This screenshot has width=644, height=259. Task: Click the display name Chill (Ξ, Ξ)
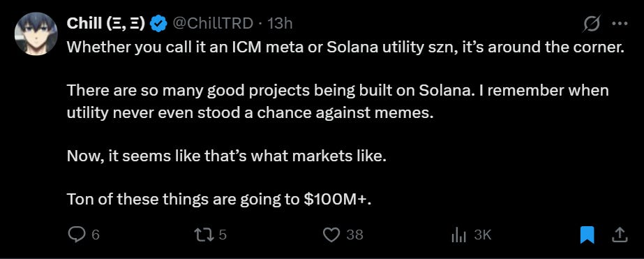(x=106, y=24)
